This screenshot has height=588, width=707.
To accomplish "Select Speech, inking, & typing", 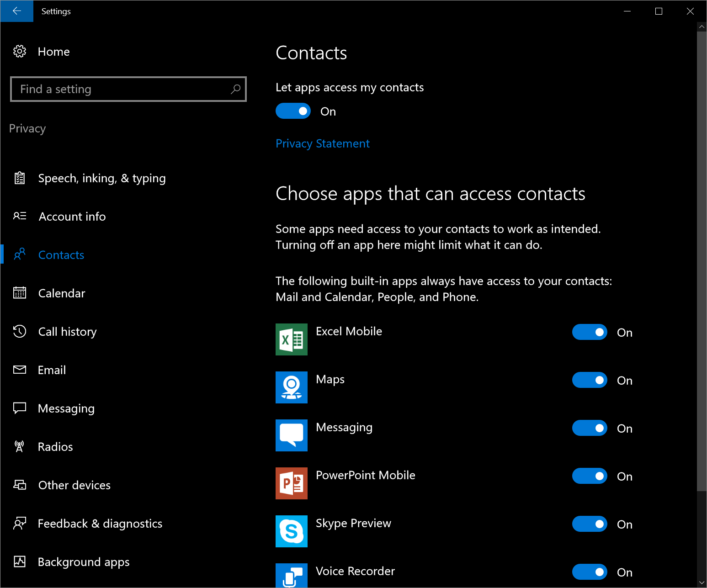I will (101, 178).
